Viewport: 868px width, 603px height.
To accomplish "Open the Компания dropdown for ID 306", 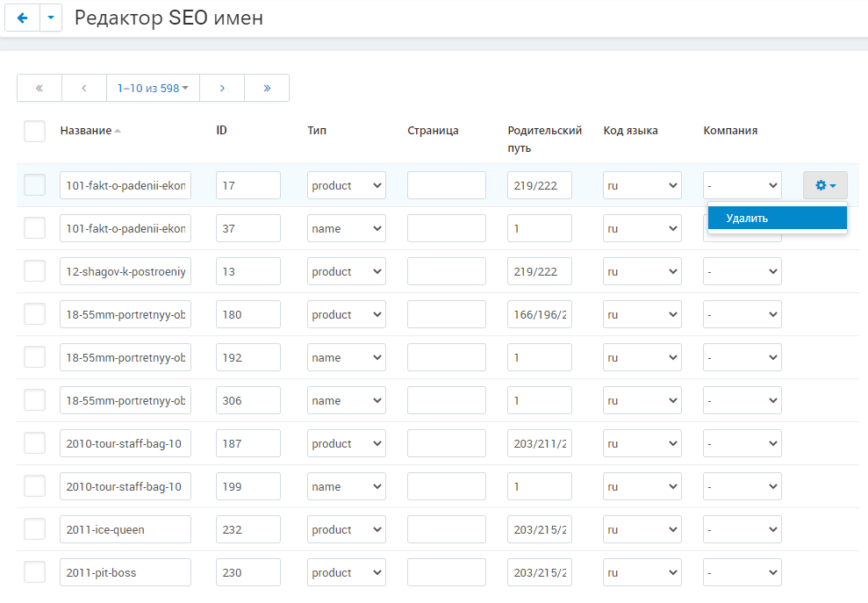I will (742, 400).
